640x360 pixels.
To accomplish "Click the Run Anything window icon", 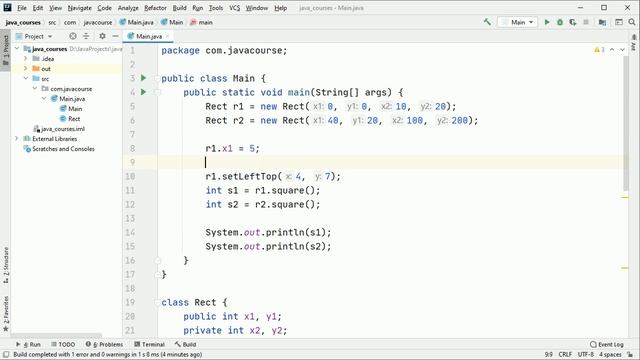I will click(619, 22).
